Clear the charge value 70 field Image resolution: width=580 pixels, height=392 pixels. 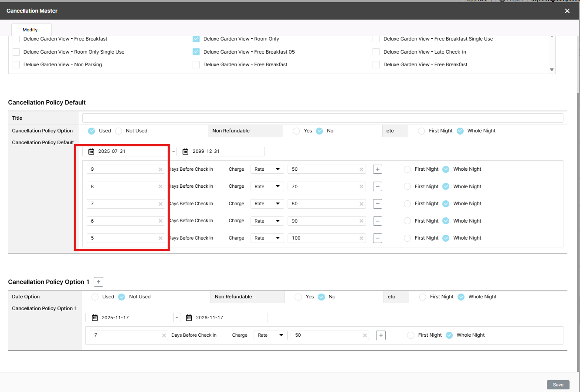pos(361,187)
